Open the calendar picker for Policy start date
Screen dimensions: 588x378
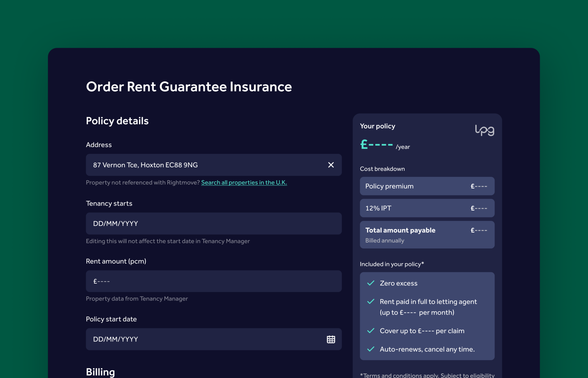pyautogui.click(x=331, y=339)
